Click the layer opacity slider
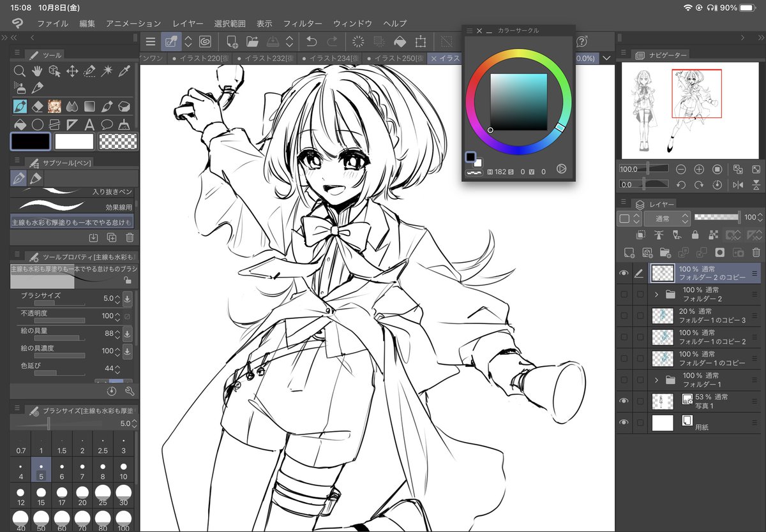Image resolution: width=766 pixels, height=532 pixels. point(717,218)
